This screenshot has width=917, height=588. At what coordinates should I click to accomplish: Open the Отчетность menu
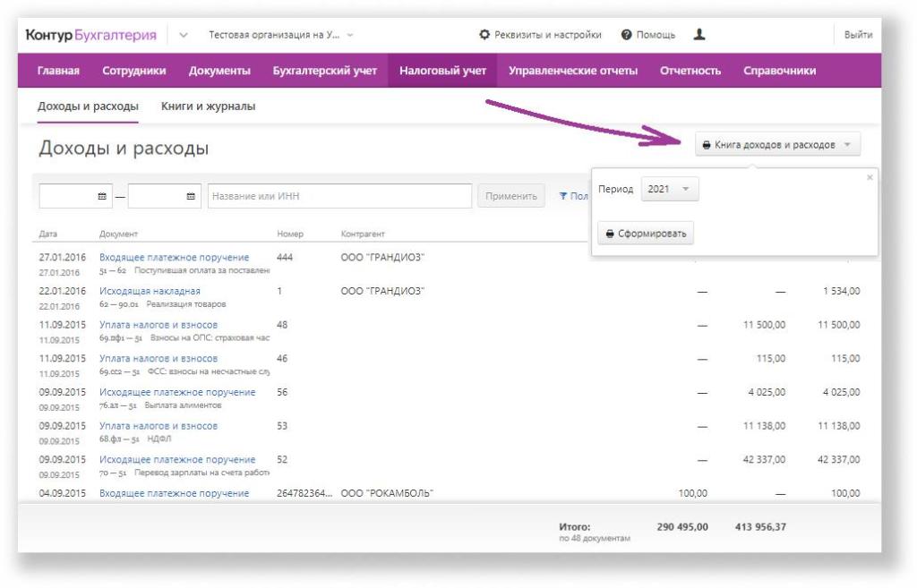[x=690, y=71]
